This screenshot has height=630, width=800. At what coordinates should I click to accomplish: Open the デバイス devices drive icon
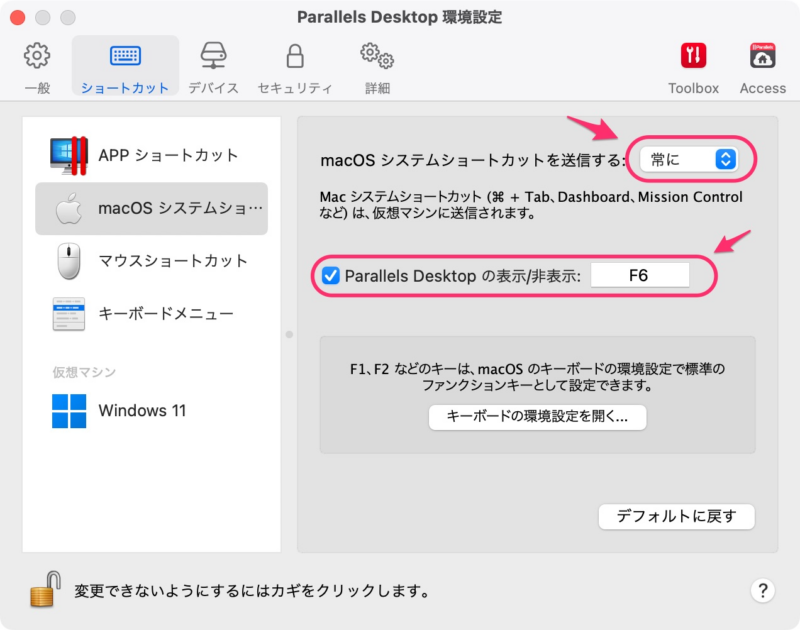pyautogui.click(x=213, y=56)
